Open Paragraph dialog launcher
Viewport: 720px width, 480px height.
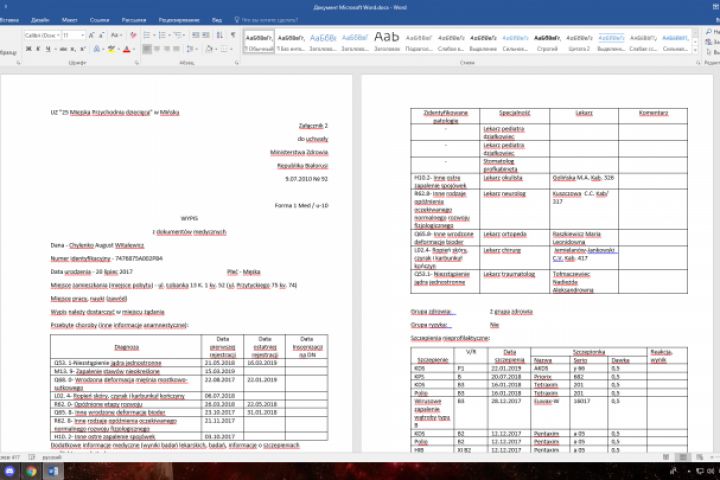coord(237,63)
